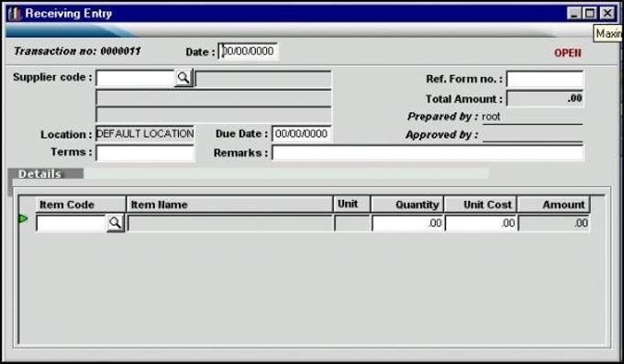Click the Item Code column header
The width and height of the screenshot is (624, 364).
pos(81,204)
